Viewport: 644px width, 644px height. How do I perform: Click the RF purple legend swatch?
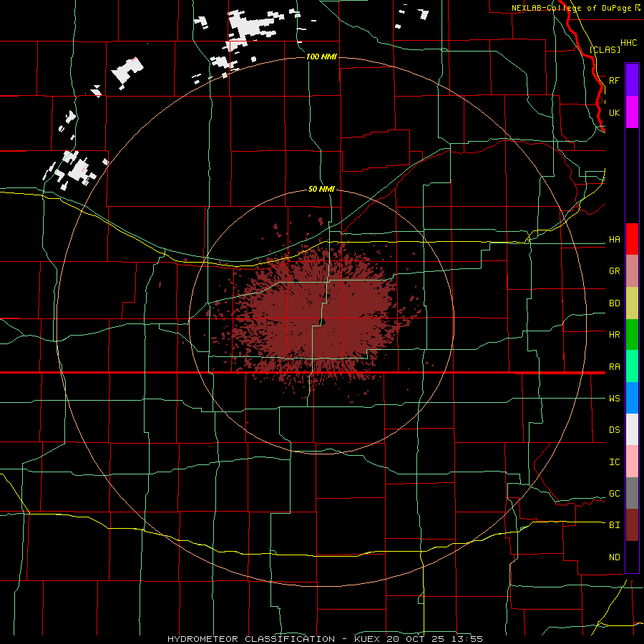click(x=632, y=80)
